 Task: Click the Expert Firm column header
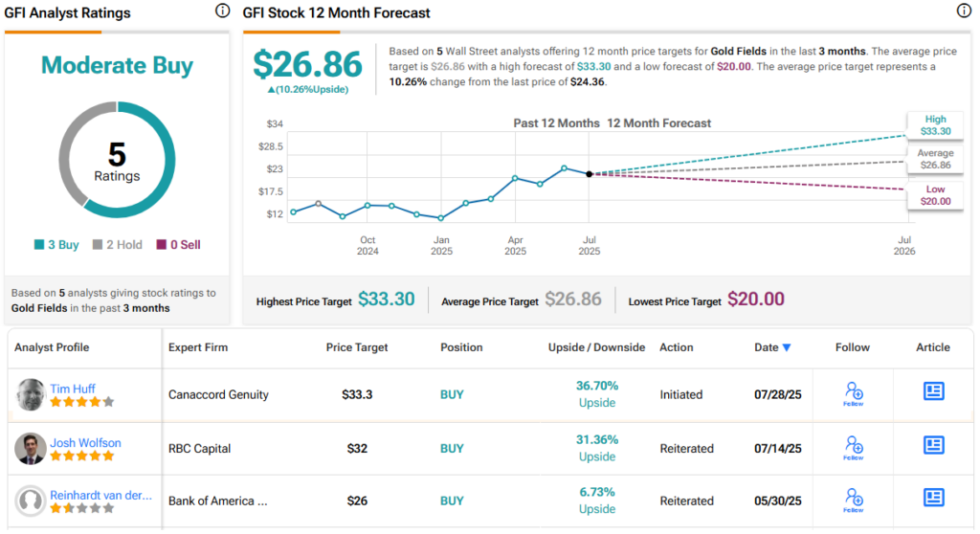198,347
